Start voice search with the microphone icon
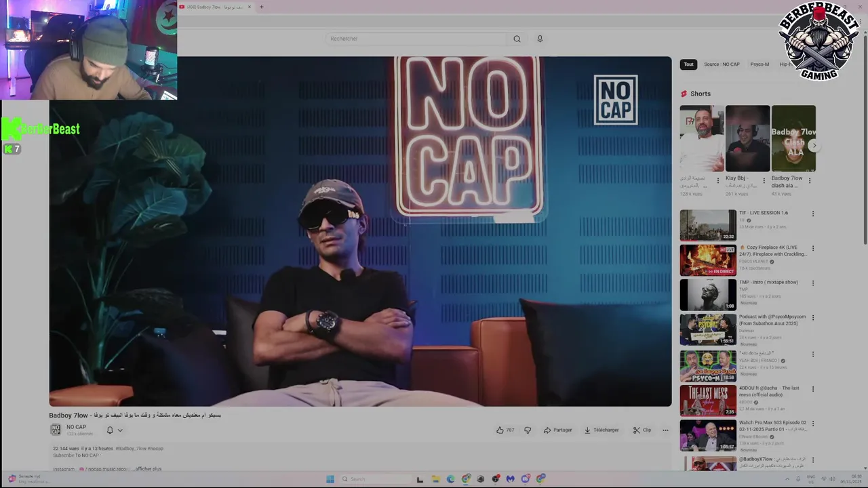The image size is (868, 488). point(540,39)
